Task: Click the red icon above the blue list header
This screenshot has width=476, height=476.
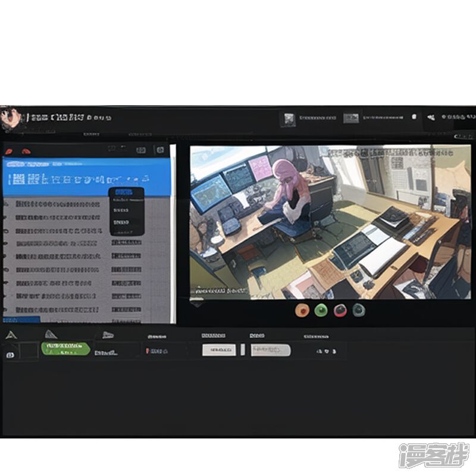Action: coord(26,151)
